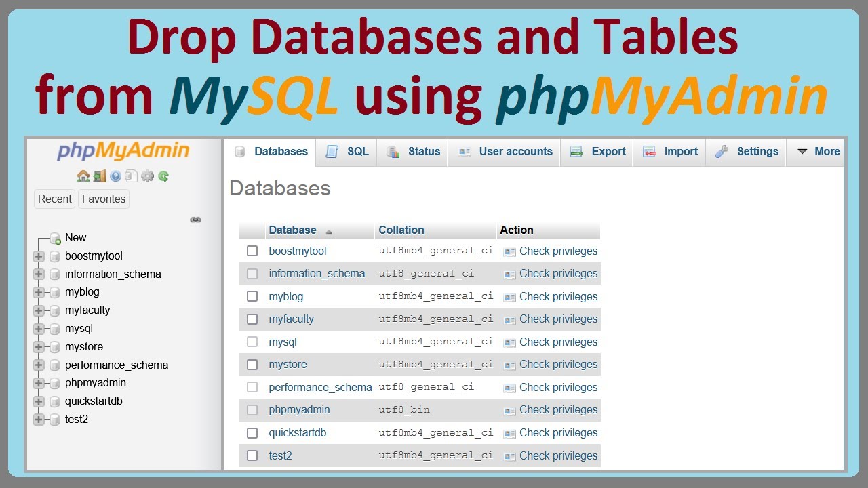868x488 pixels.
Task: Open the blue question mark documentation icon
Action: tap(115, 176)
